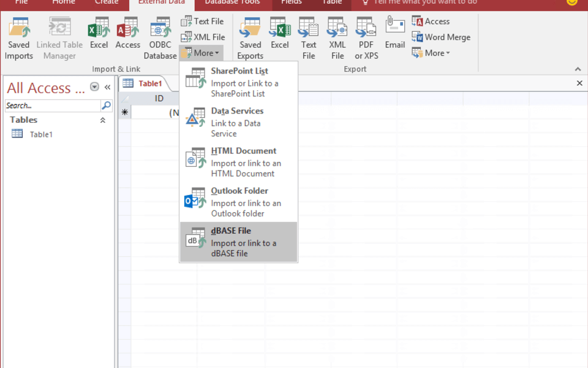Collapse the navigation pane shutter

108,87
